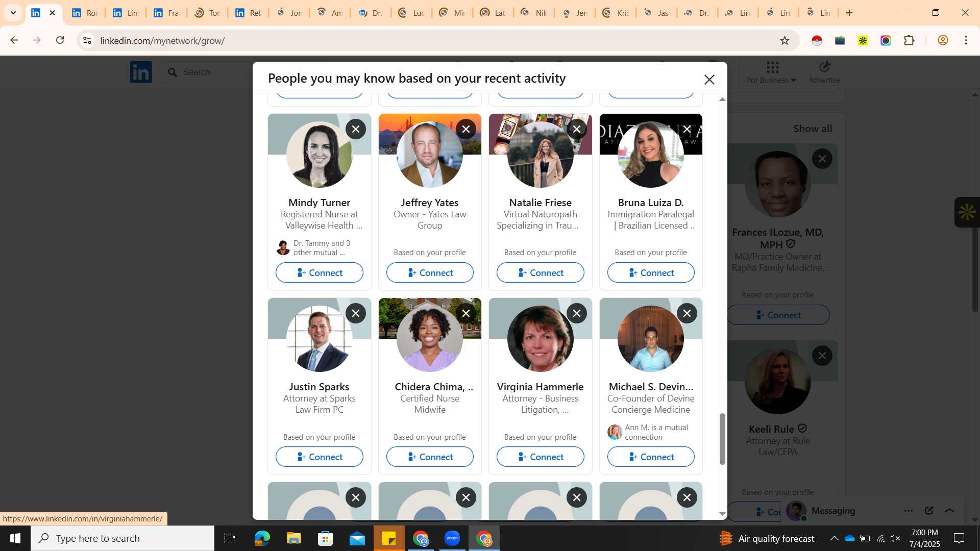Screen dimensions: 980x551
Task: Open Mindy Turner's profile photo
Action: (320, 155)
